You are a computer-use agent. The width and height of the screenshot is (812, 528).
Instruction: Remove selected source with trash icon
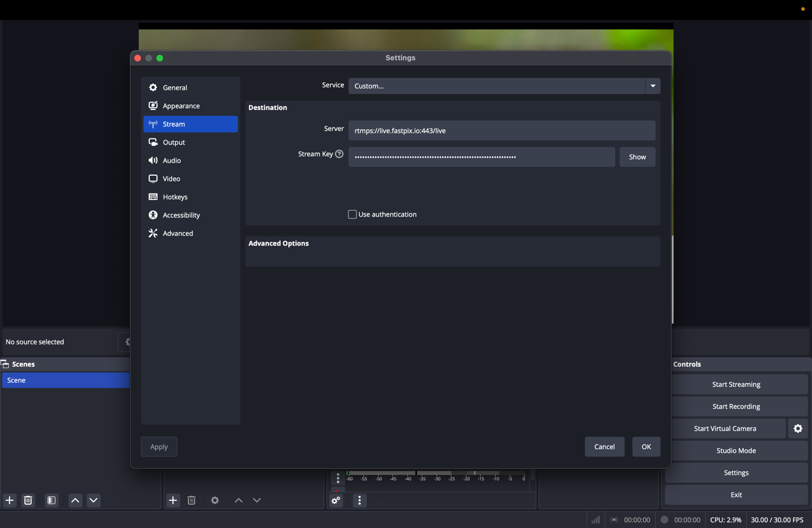point(191,500)
